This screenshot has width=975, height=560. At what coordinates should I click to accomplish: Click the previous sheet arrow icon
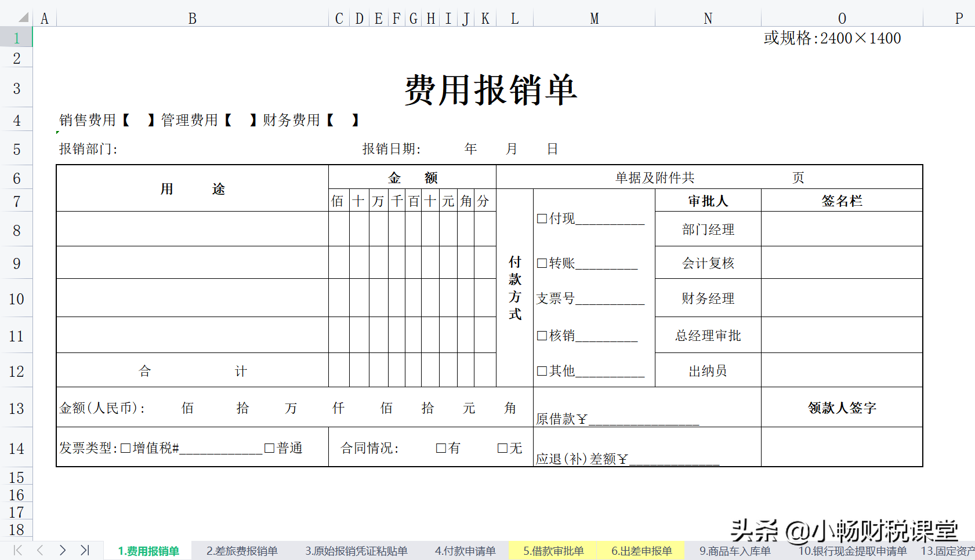[39, 551]
